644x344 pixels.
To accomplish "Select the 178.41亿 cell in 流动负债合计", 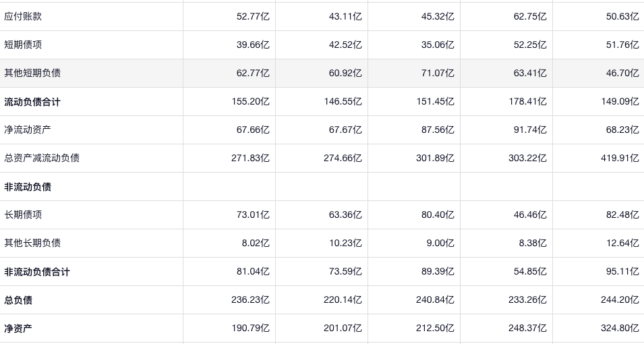I will (527, 102).
